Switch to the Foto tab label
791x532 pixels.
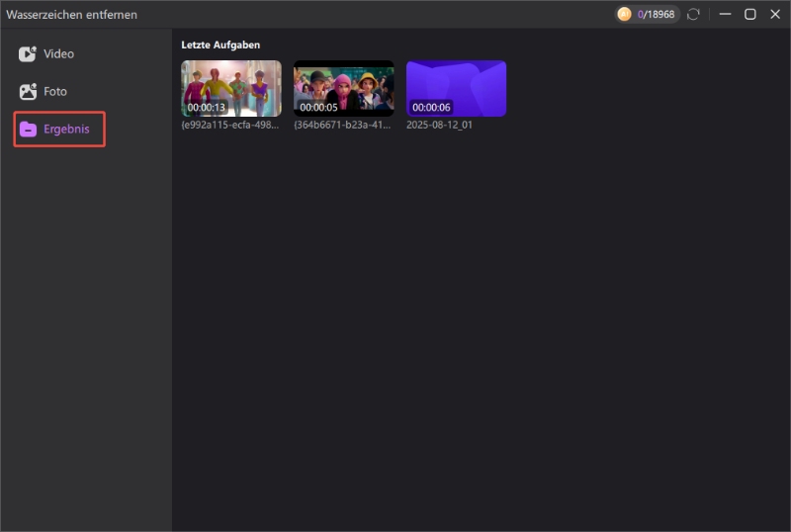point(55,91)
